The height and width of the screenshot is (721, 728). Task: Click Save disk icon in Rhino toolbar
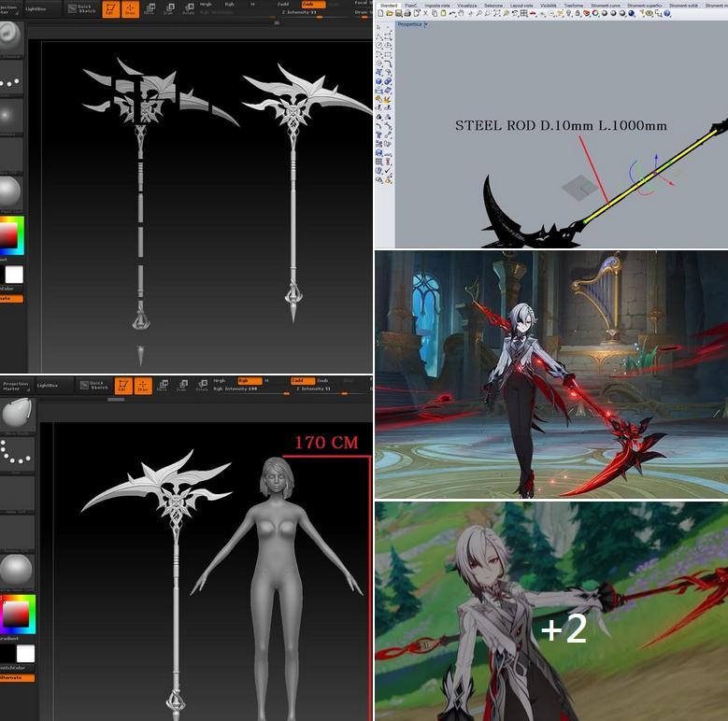coord(398,13)
